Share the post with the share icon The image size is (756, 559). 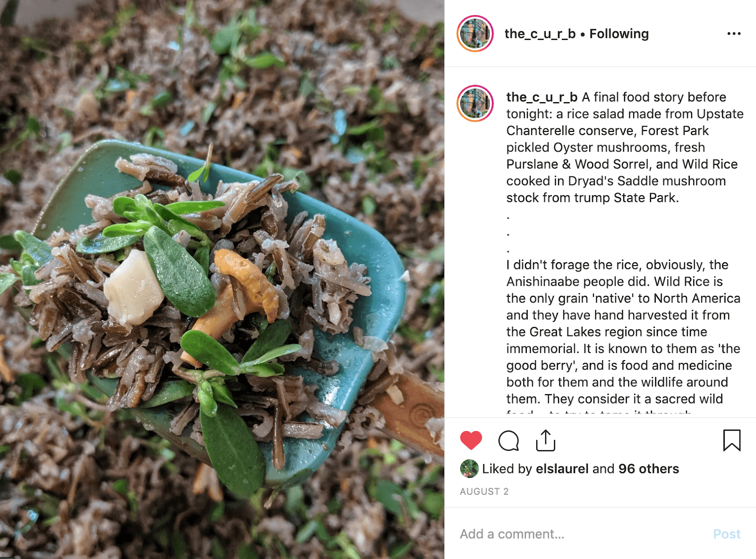pyautogui.click(x=545, y=440)
